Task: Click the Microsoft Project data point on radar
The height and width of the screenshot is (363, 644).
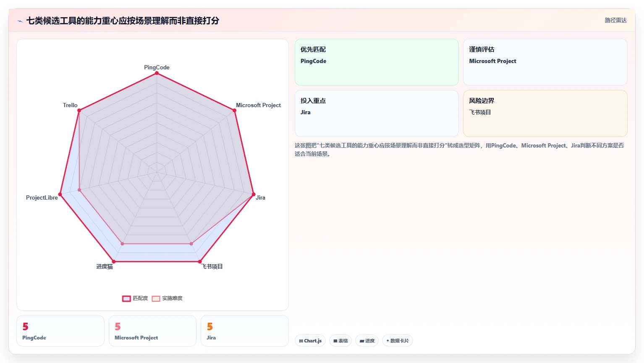Action: pos(234,110)
